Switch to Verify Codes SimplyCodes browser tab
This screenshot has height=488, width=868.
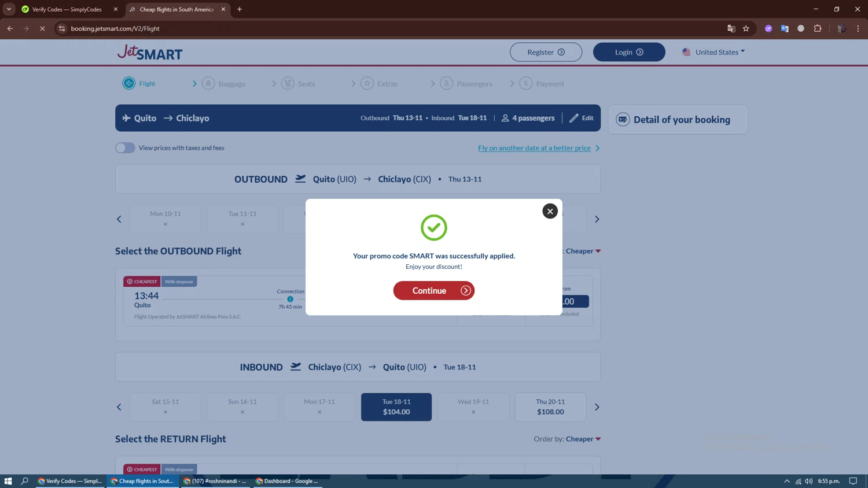tap(67, 9)
